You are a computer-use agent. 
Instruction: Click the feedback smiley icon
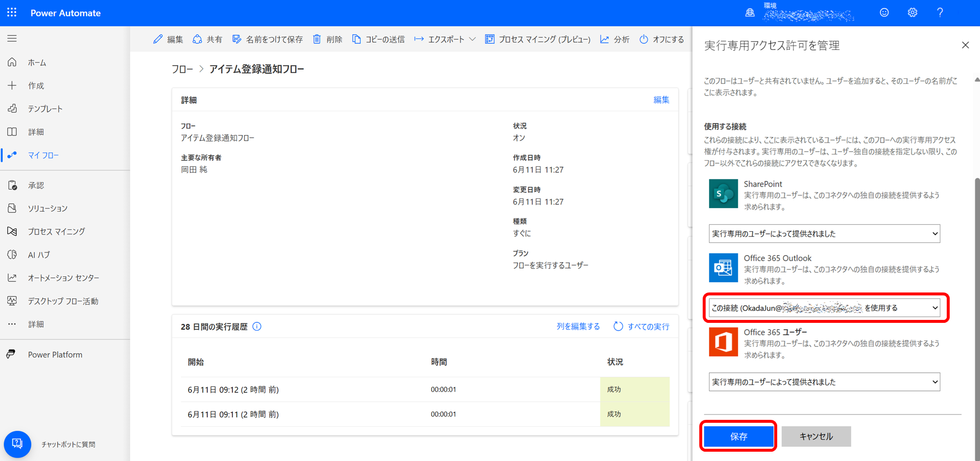[884, 13]
